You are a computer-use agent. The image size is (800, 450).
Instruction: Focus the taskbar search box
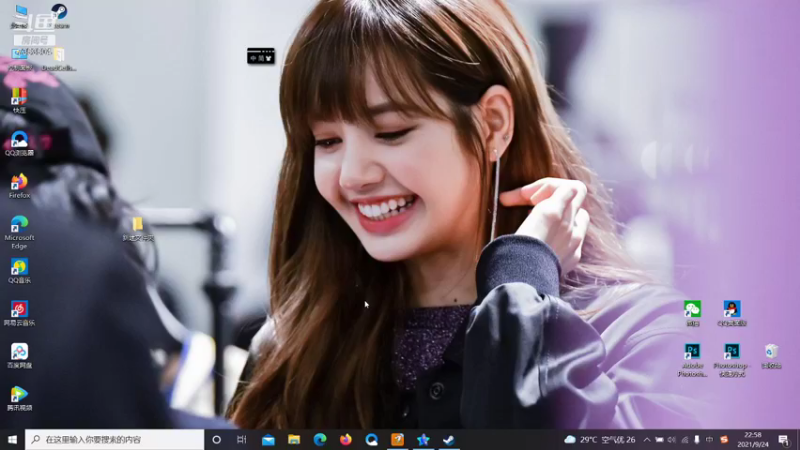(x=114, y=439)
